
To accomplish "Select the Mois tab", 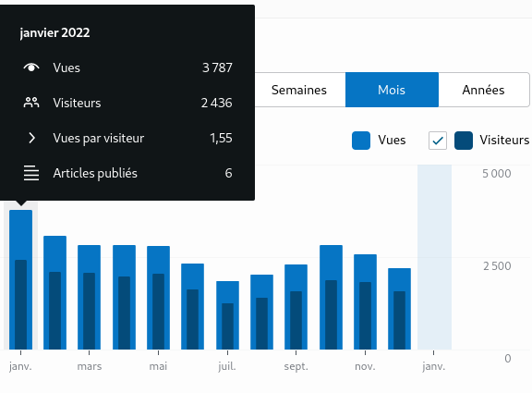I will click(392, 90).
